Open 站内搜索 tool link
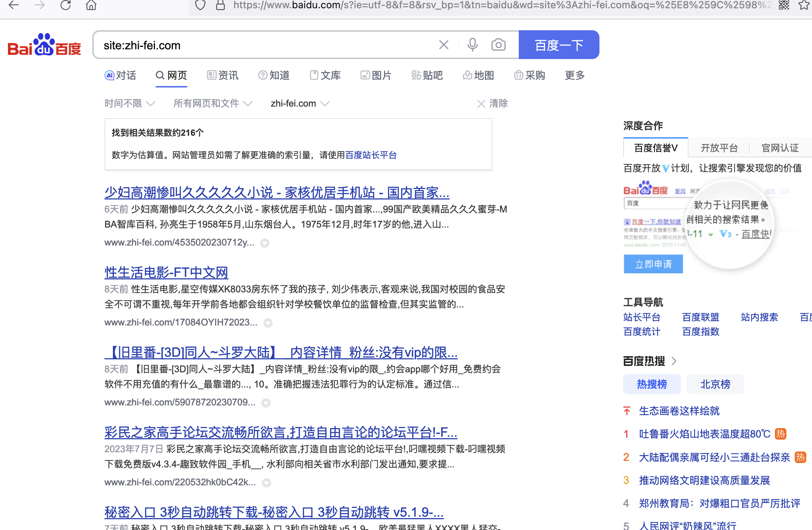812x530 pixels. [x=759, y=317]
